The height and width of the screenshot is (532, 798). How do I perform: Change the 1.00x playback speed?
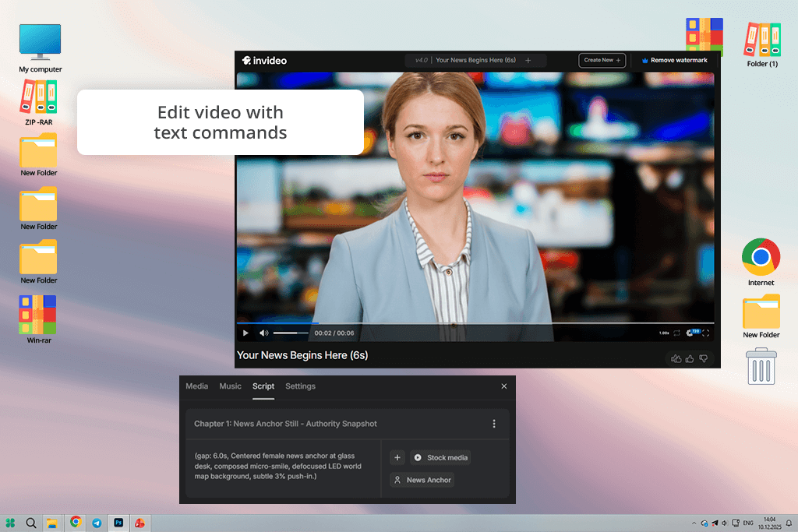click(x=664, y=333)
